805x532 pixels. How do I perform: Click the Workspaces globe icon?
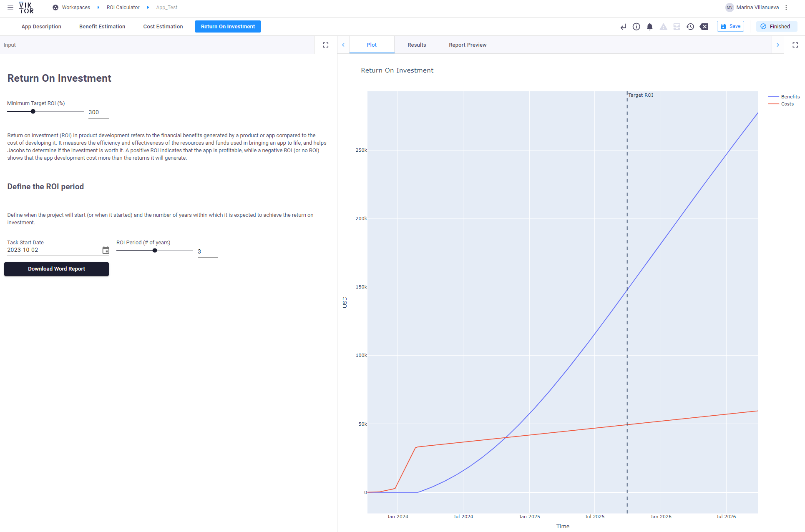pyautogui.click(x=55, y=8)
